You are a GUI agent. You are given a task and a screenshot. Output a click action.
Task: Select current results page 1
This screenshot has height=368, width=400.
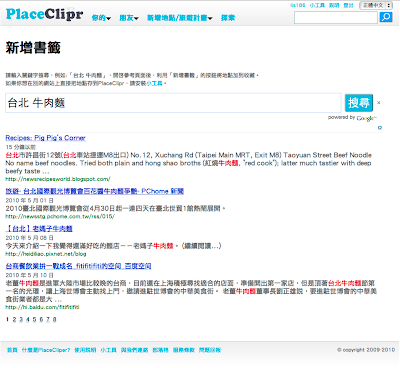pyautogui.click(x=7, y=319)
